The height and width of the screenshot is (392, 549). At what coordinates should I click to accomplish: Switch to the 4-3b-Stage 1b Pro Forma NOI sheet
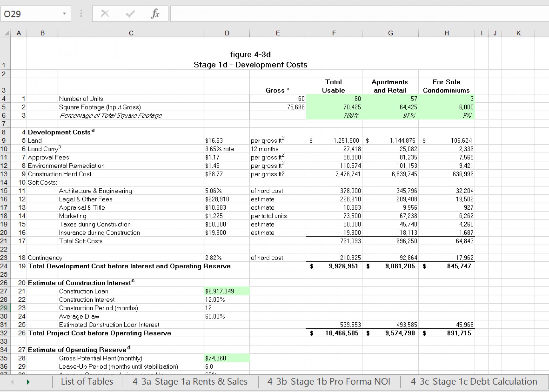pyautogui.click(x=329, y=381)
